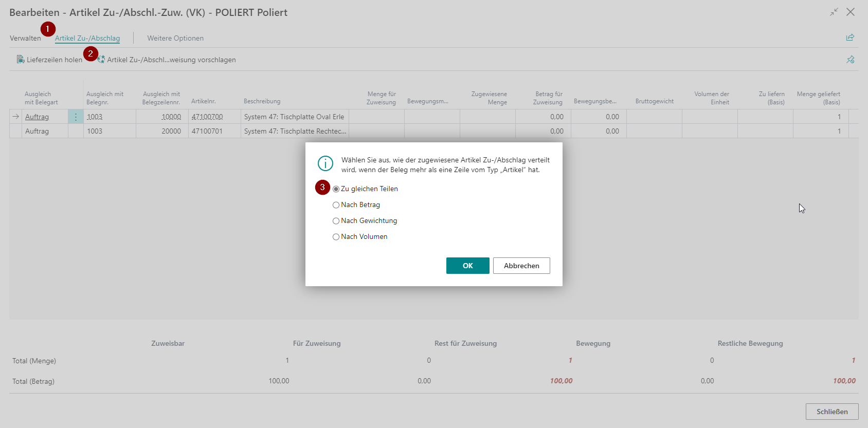Open the Verwalten menu
The image size is (868, 428).
25,38
